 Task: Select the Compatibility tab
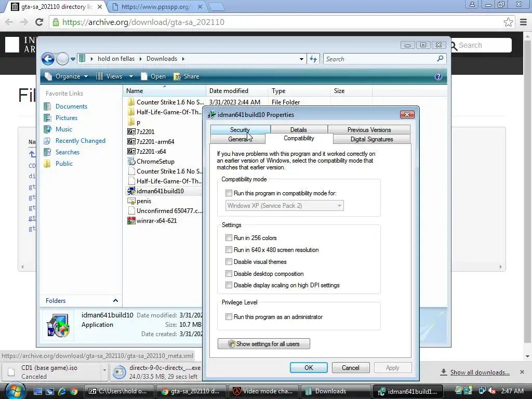pyautogui.click(x=299, y=138)
